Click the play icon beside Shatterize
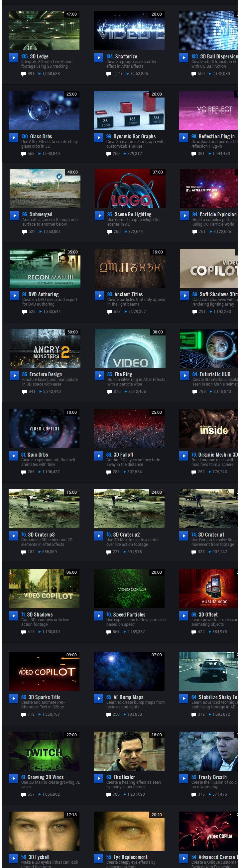The height and width of the screenshot is (868, 240). tap(98, 58)
